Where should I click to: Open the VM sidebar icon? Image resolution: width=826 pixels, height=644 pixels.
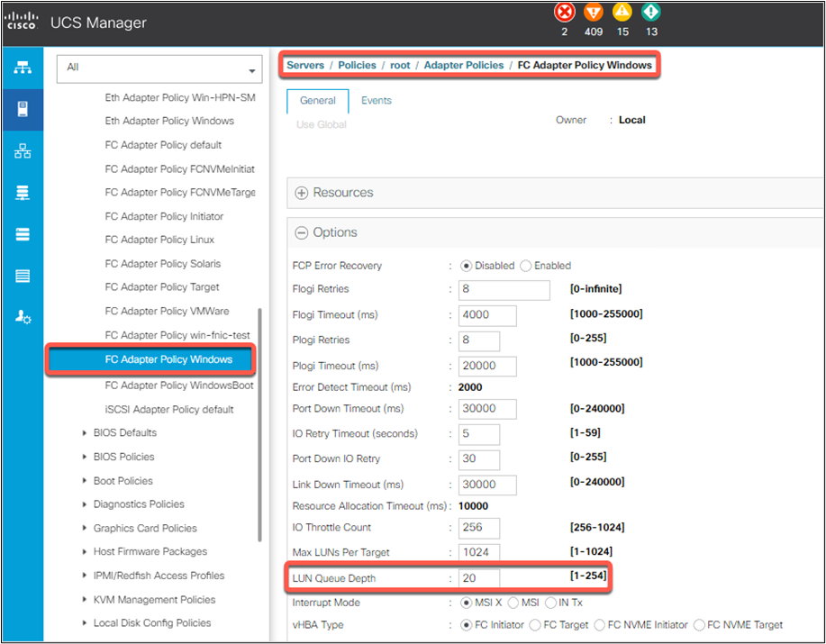click(23, 234)
